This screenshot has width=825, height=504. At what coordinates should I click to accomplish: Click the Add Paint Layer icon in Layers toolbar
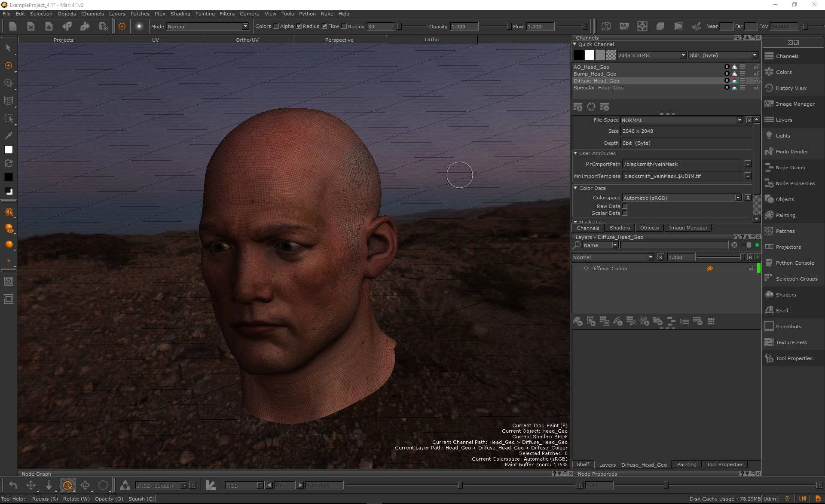pos(578,321)
